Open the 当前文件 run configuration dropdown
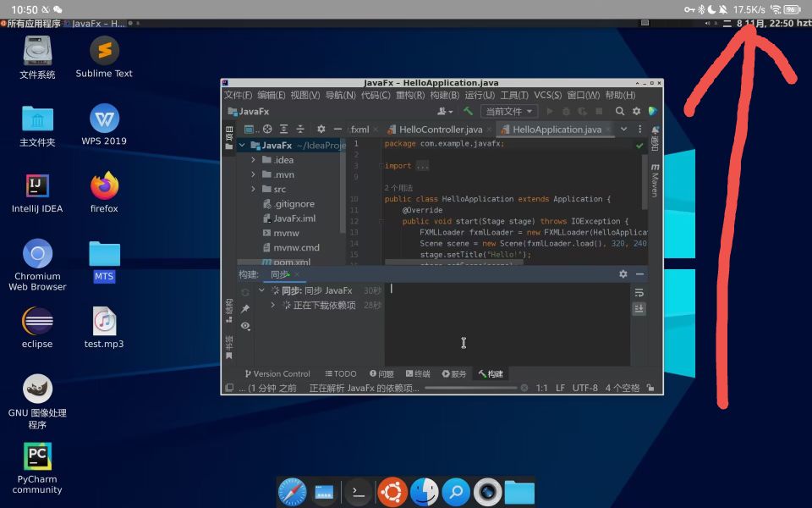 [x=508, y=111]
